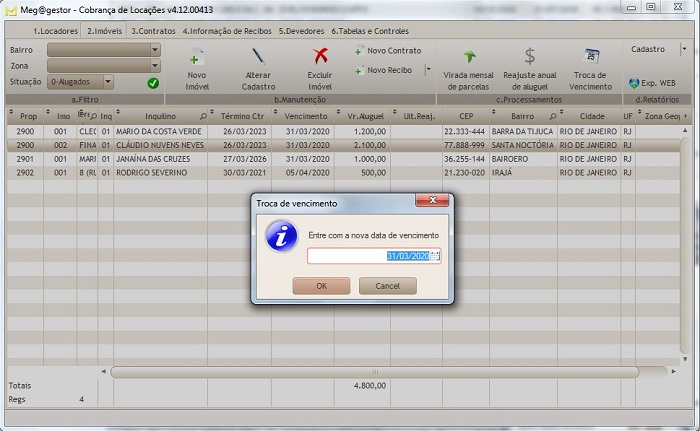Click the green checkmark filter apply icon
This screenshot has height=431, width=700.
tap(153, 83)
